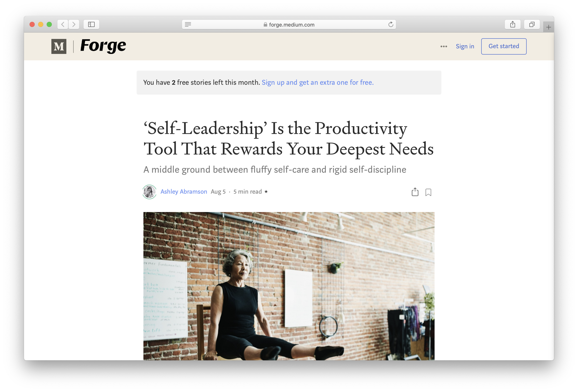Go forward with Safari forward arrow
The width and height of the screenshot is (578, 392).
(74, 24)
